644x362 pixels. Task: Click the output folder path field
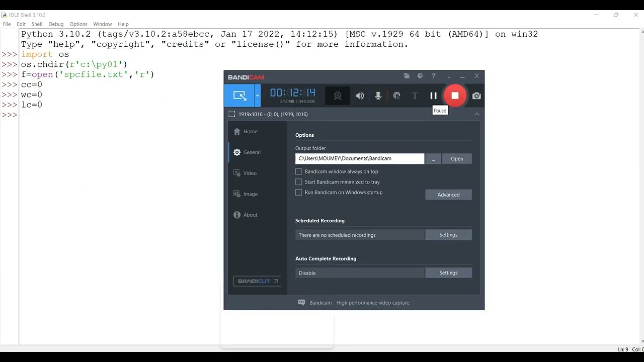click(360, 158)
